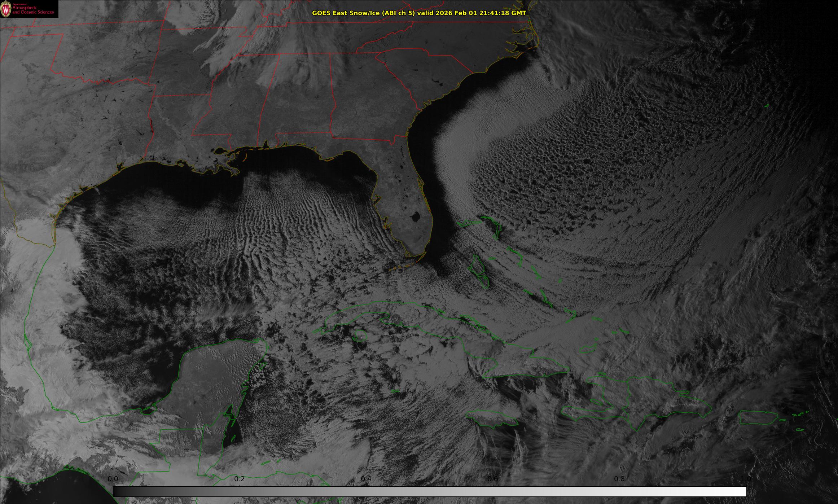Click the green-outlined Puerto Rico island
Screen dimensions: 838x504
click(x=758, y=418)
